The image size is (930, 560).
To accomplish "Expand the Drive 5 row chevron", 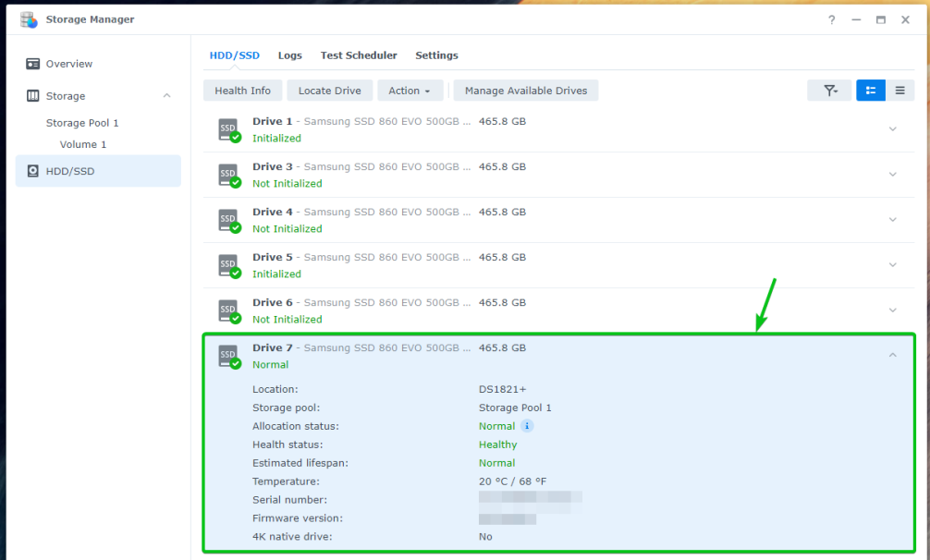I will [892, 265].
